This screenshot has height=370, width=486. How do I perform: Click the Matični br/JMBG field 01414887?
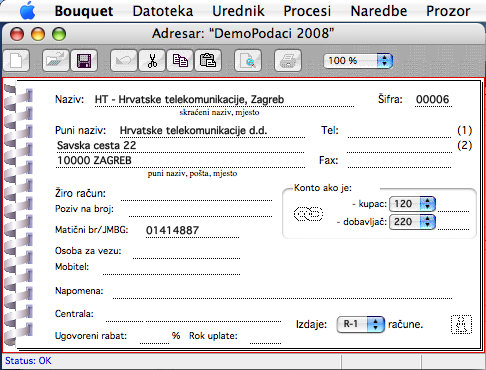pos(192,231)
